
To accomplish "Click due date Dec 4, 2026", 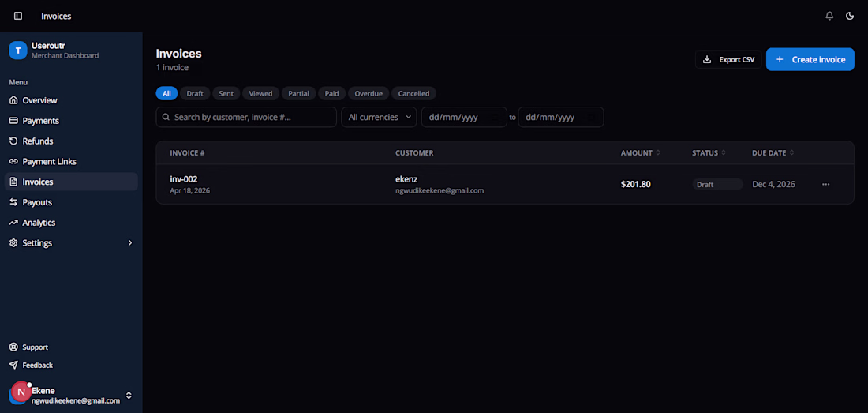I will click(x=774, y=184).
